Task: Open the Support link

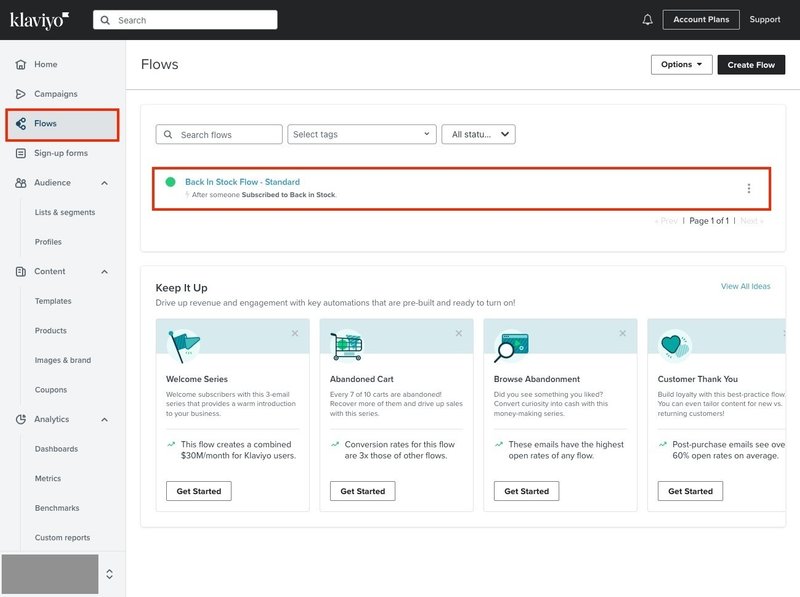Action: coord(765,19)
